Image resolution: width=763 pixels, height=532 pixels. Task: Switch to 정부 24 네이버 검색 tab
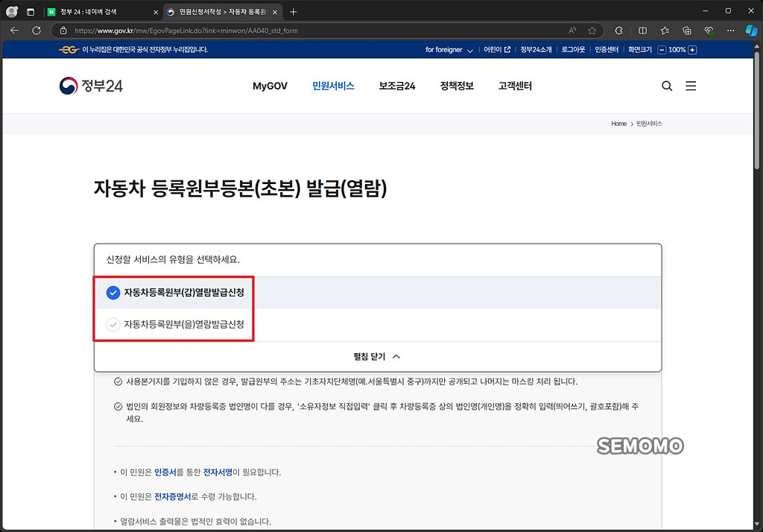pos(103,12)
